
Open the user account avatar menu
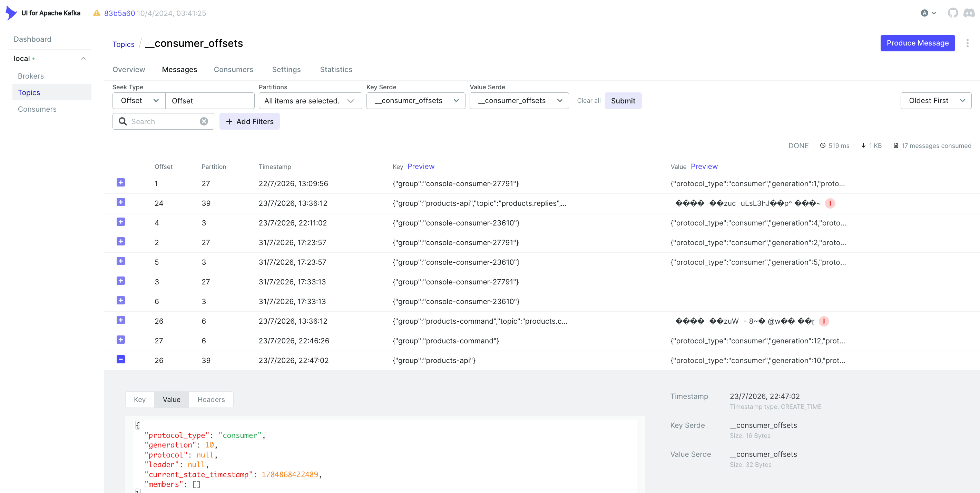coord(928,13)
